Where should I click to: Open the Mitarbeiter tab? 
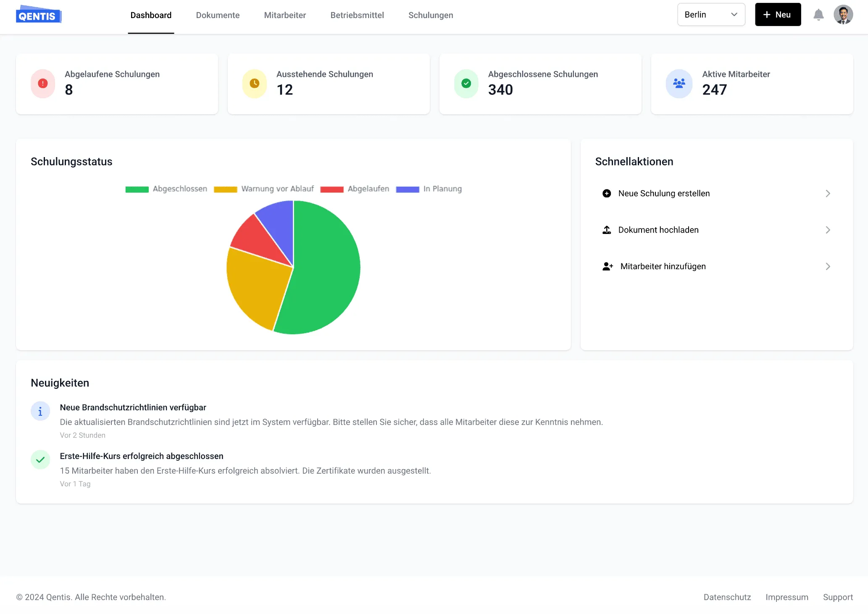pos(285,15)
